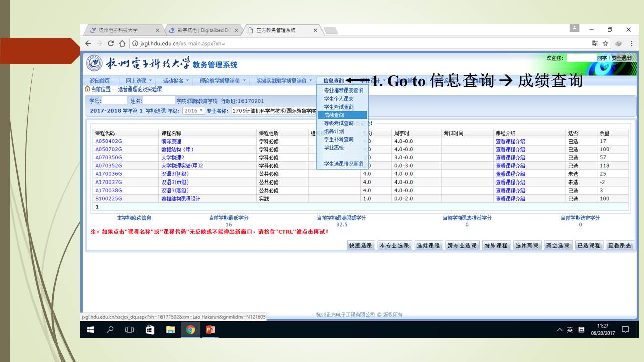The height and width of the screenshot is (362, 644).
Task: Click the 查看课表 button
Action: (x=620, y=245)
